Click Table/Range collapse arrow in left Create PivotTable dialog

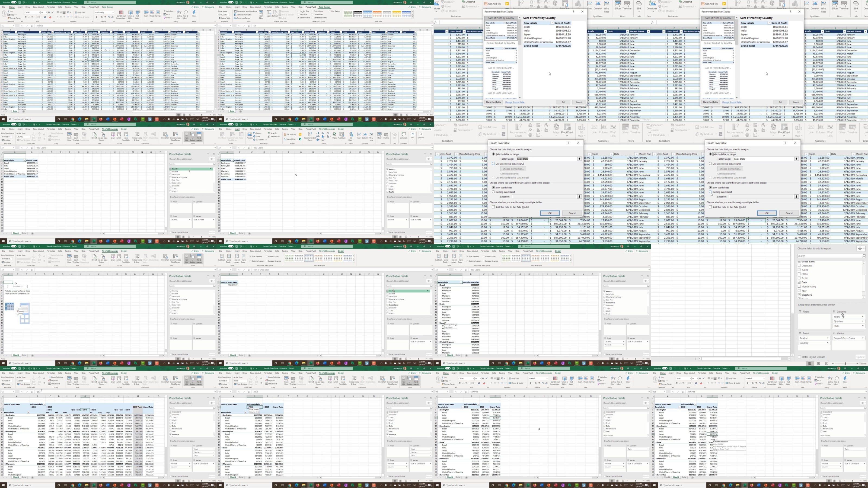[x=580, y=159]
